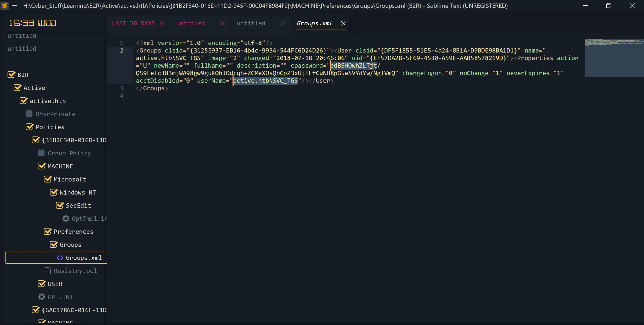Click the GptTmpl gear file icon
The image size is (644, 325).
[x=66, y=218]
